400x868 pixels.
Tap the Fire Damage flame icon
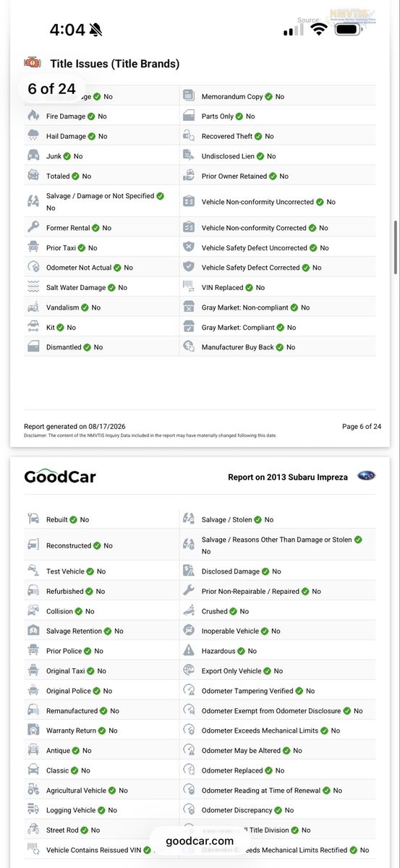coord(33,116)
